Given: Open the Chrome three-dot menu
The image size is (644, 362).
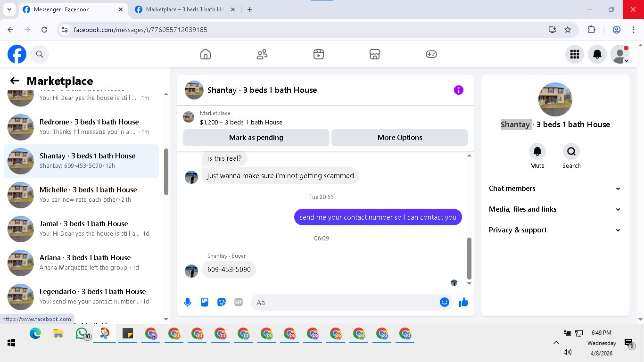Looking at the screenshot, I should click(x=634, y=30).
